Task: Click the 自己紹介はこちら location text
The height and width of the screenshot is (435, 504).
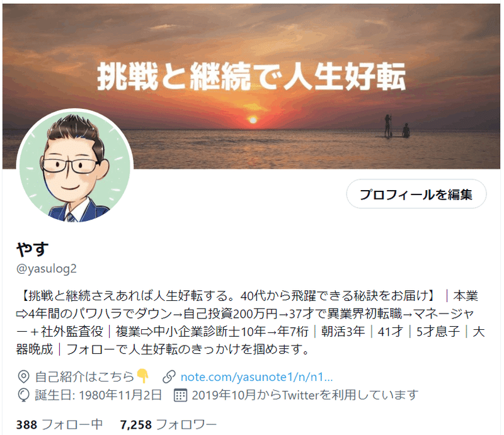Action: [84, 377]
